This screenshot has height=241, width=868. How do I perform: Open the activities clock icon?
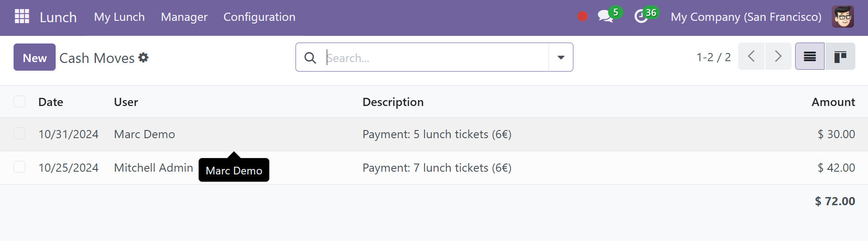[x=641, y=17]
